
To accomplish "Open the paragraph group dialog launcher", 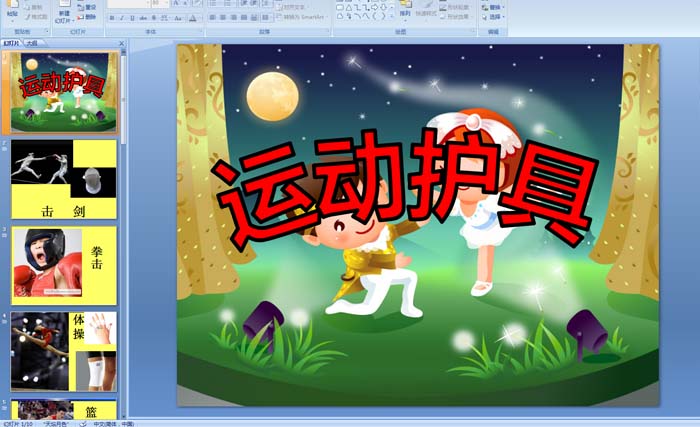I will (329, 31).
